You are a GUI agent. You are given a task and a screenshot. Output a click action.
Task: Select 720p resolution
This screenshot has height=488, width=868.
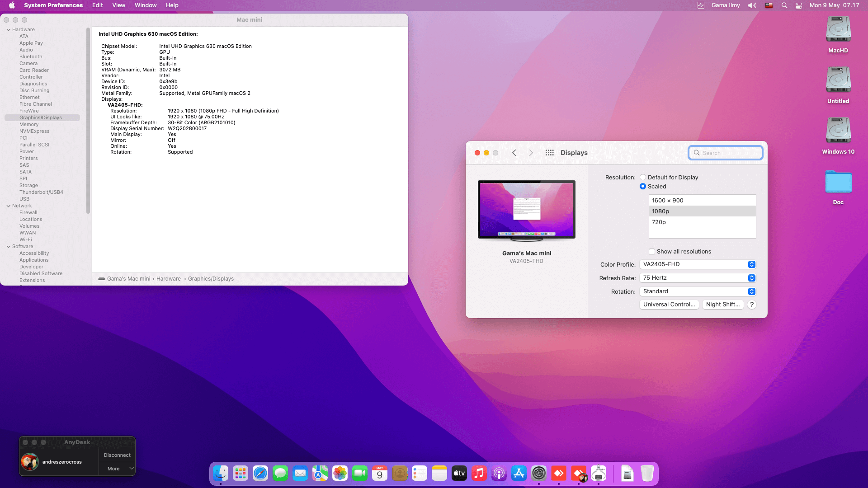click(x=702, y=222)
